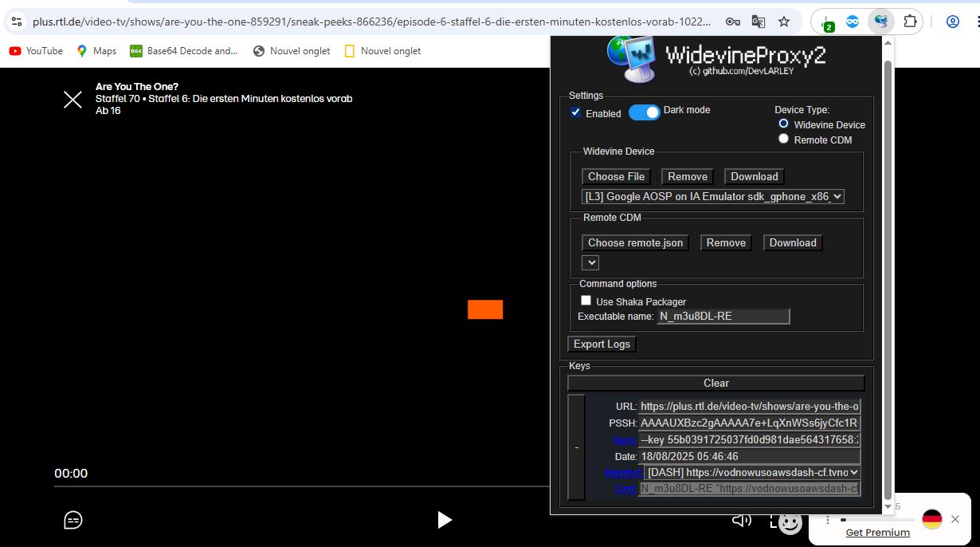Click Remove in Remote CDM section
This screenshot has height=547, width=980.
pyautogui.click(x=726, y=242)
